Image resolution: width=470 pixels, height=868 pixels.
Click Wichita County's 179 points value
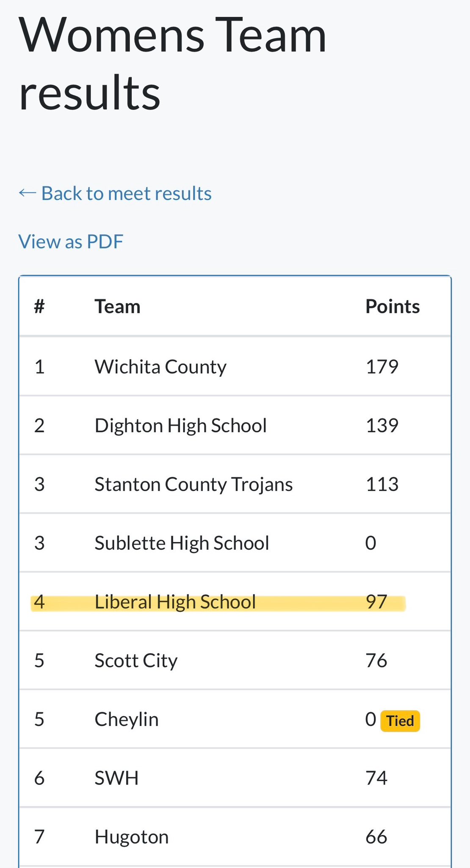click(x=382, y=367)
